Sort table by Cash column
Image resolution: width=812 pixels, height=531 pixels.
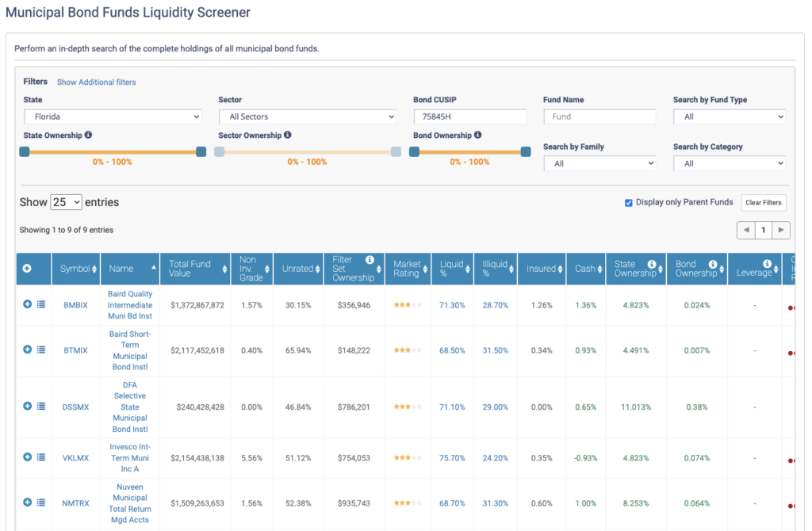click(x=586, y=269)
